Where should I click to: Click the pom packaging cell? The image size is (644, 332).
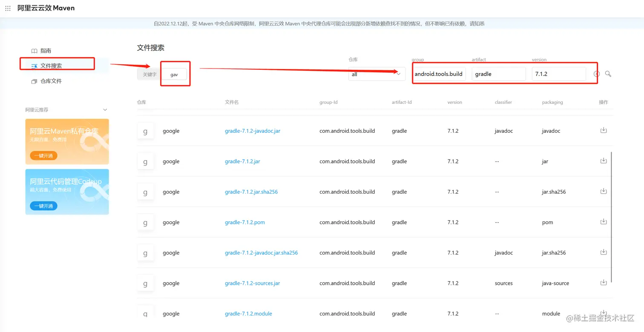coord(548,223)
